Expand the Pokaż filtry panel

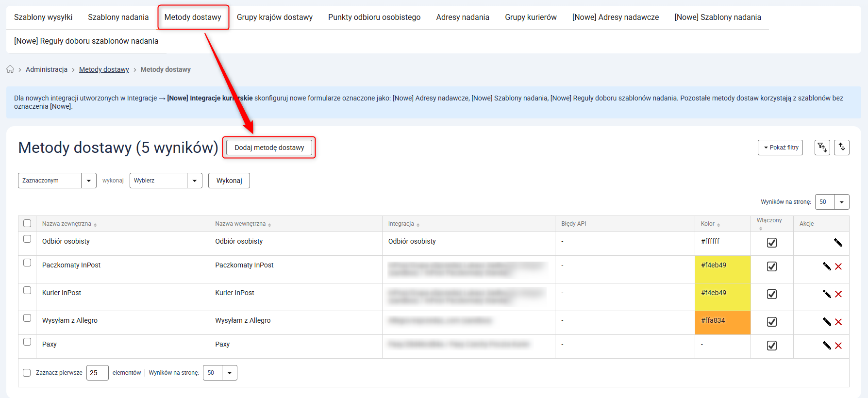(780, 148)
